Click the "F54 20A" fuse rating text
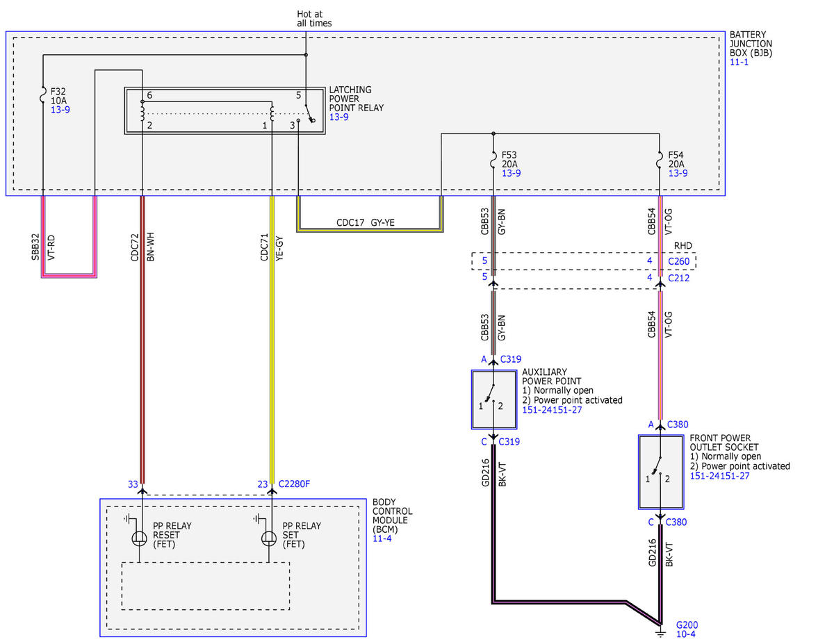 point(676,158)
